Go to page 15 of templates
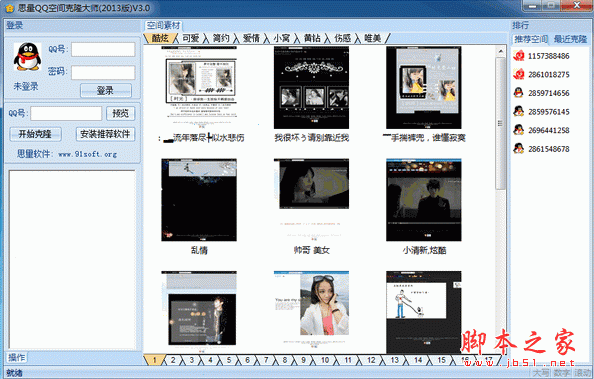Viewport: 594px width, 379px height. click(441, 360)
